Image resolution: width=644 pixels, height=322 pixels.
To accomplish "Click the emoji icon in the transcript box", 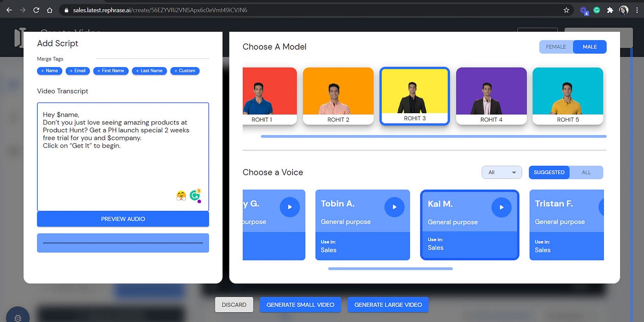I will point(181,195).
